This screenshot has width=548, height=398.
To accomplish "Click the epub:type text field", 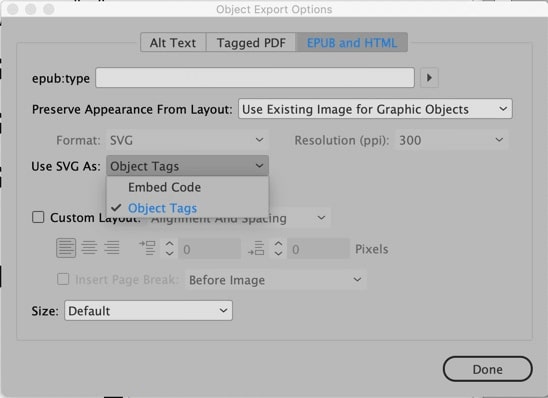I will [255, 78].
